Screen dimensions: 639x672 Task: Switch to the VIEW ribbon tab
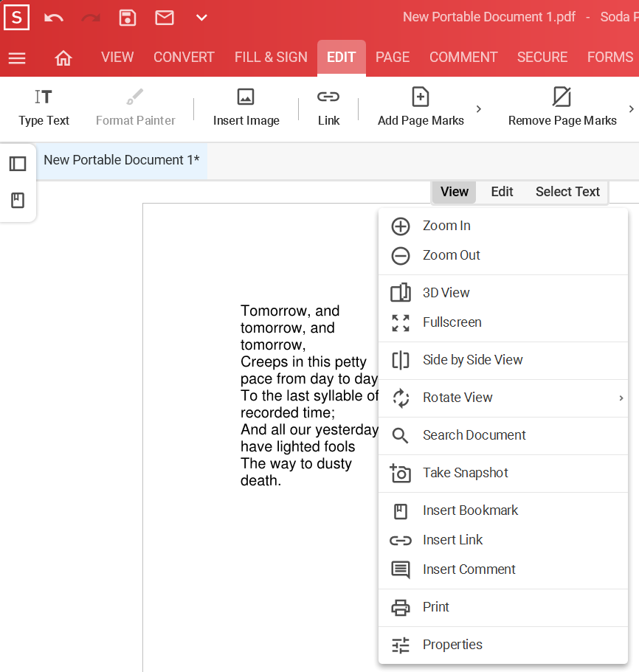(117, 58)
